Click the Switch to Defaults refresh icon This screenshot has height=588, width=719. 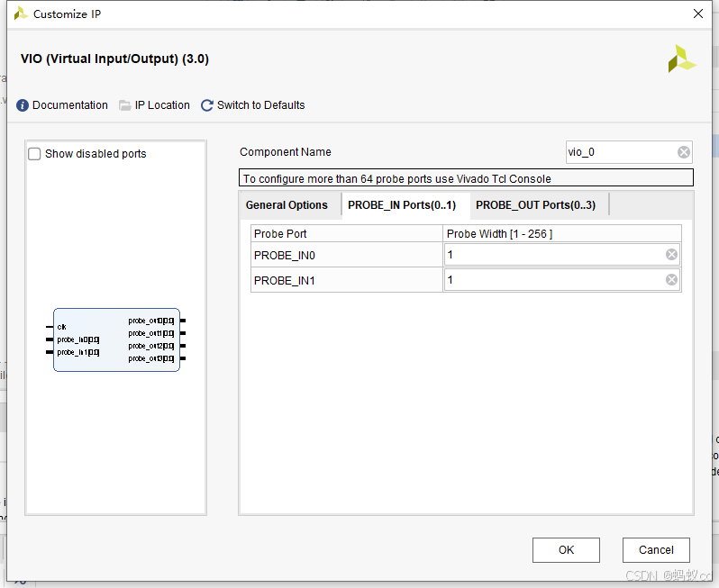tap(207, 105)
